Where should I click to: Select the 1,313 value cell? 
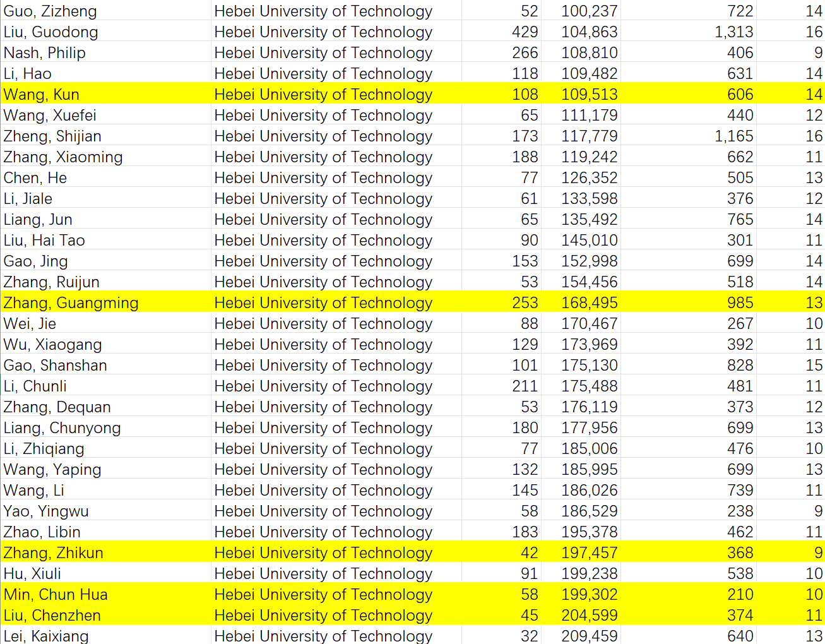coord(733,32)
